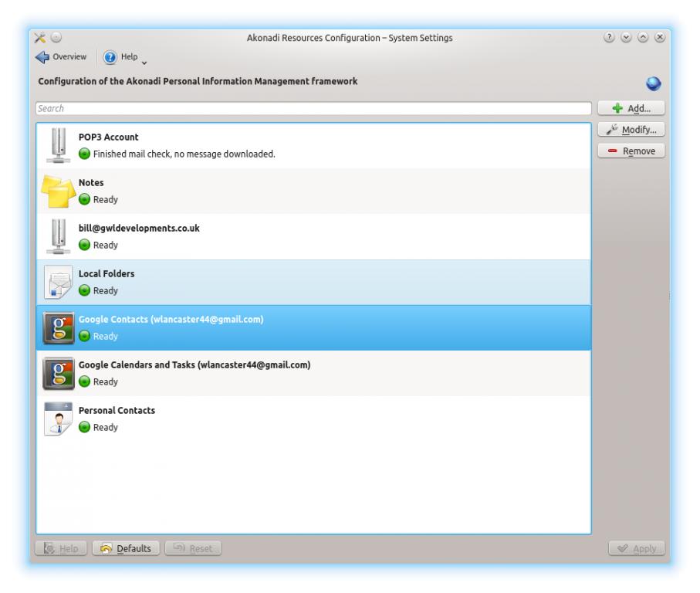Click the Google Calendars and Tasks icon
The width and height of the screenshot is (700, 593).
point(58,373)
